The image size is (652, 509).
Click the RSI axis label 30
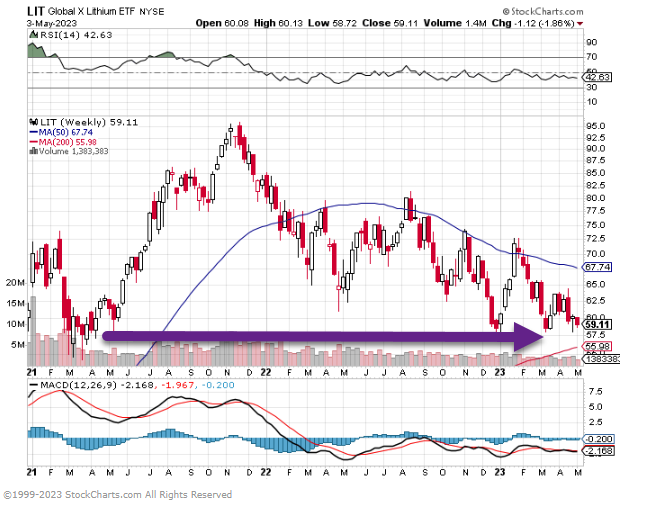click(x=592, y=87)
